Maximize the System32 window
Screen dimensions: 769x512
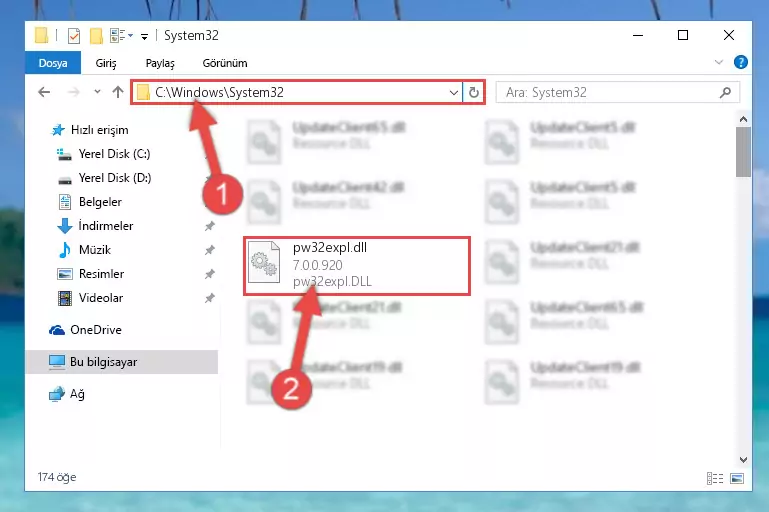tap(683, 35)
